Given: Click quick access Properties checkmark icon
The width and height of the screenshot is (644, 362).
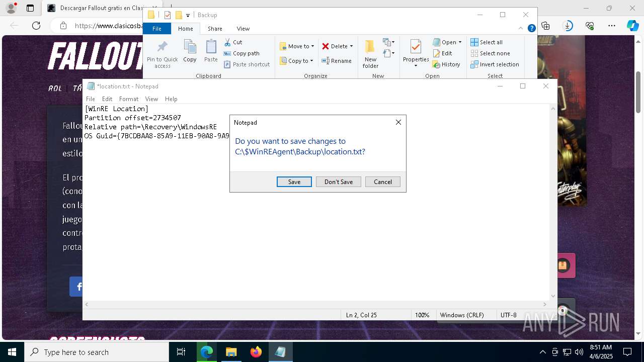Looking at the screenshot, I should click(168, 15).
